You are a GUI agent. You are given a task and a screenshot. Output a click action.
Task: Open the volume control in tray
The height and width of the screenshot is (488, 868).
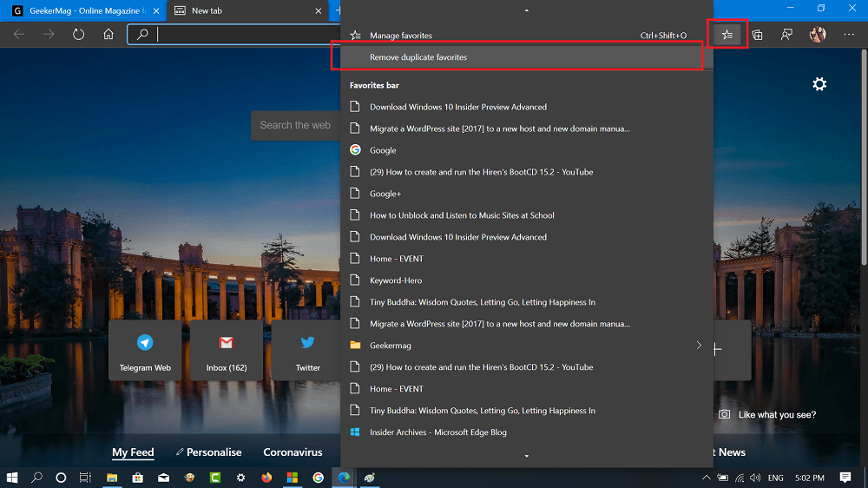click(755, 478)
